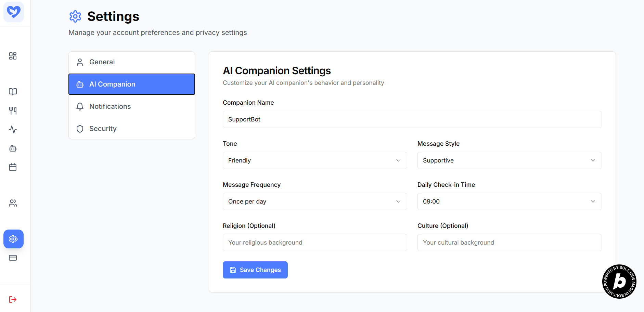Expand the Message Frequency dropdown
The height and width of the screenshot is (312, 644).
315,201
